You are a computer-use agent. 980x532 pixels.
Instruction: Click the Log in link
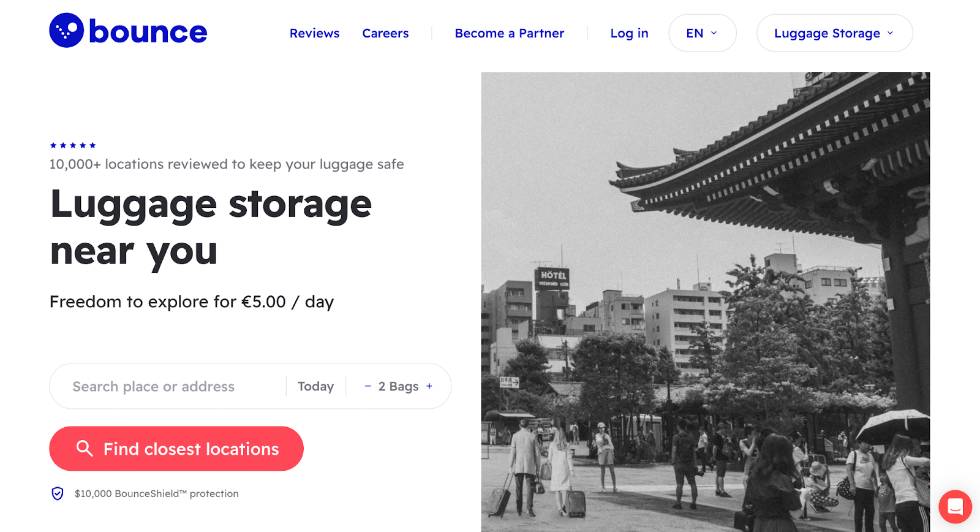(x=629, y=33)
